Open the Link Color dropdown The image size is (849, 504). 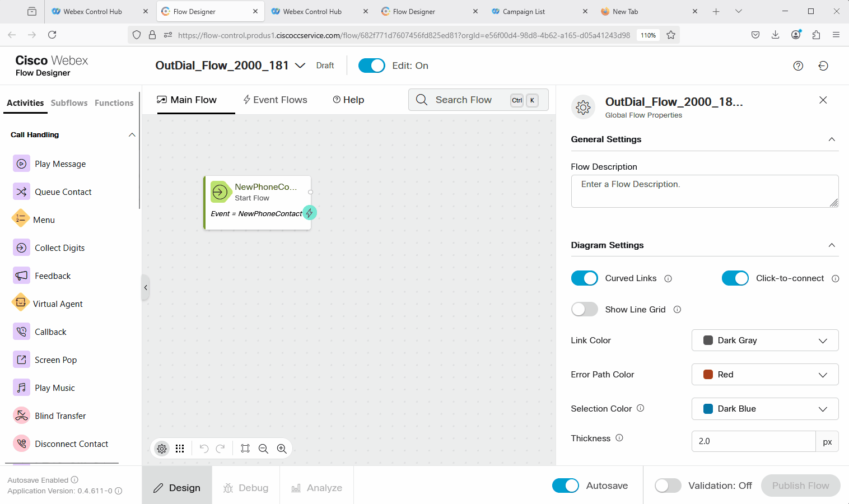764,340
